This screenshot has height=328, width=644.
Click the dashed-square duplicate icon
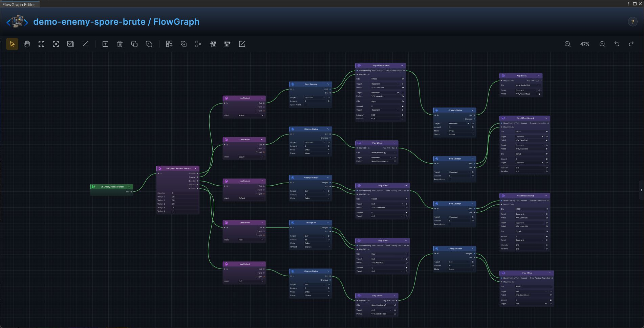(x=149, y=44)
